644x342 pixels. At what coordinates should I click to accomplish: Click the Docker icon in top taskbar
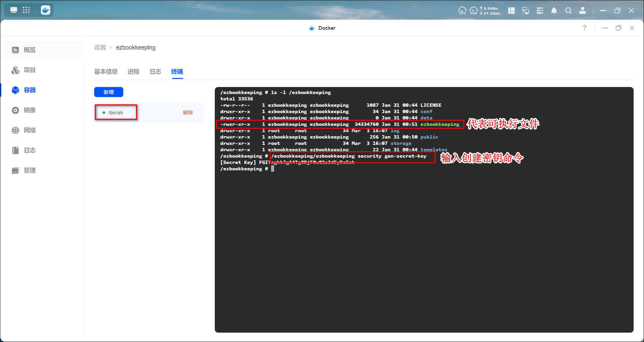pos(46,10)
